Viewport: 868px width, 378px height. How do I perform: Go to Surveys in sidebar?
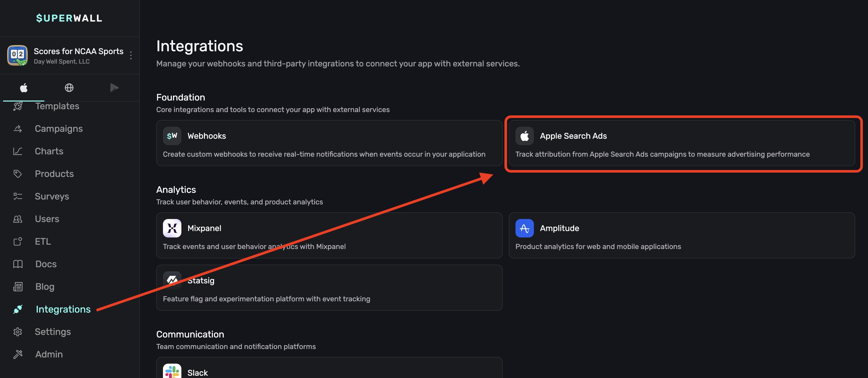(51, 197)
